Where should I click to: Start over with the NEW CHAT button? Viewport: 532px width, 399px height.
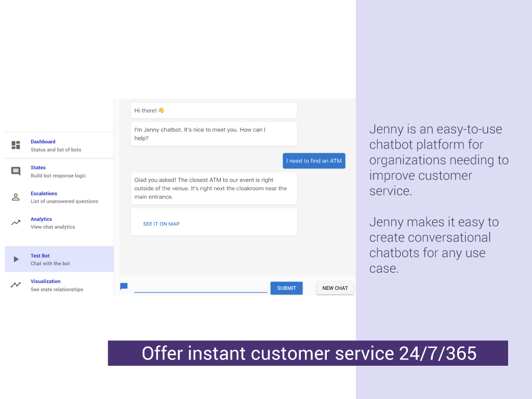[x=335, y=288]
